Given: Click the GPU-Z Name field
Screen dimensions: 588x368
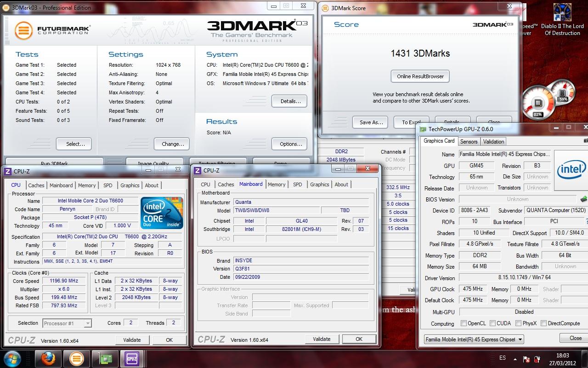Looking at the screenshot, I should click(504, 155).
